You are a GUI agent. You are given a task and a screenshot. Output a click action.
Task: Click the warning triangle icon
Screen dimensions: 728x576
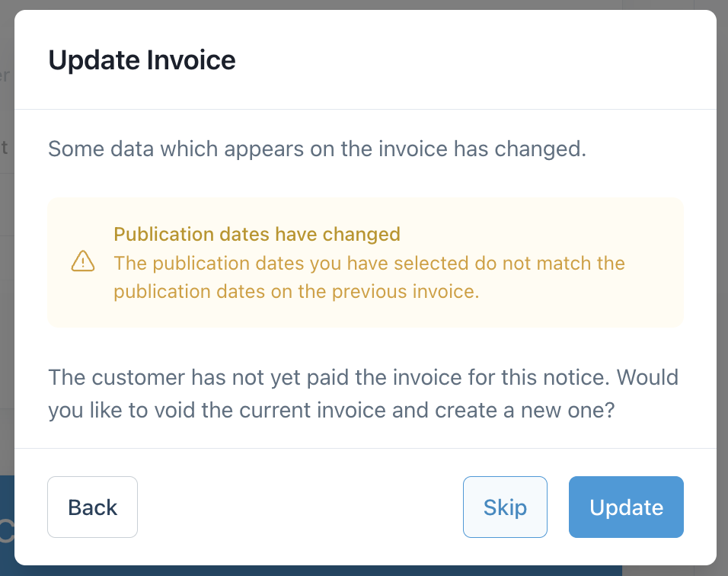click(x=82, y=262)
